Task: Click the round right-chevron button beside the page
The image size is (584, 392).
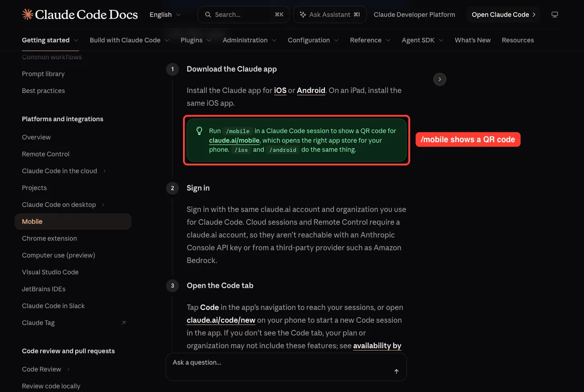Action: [x=439, y=79]
